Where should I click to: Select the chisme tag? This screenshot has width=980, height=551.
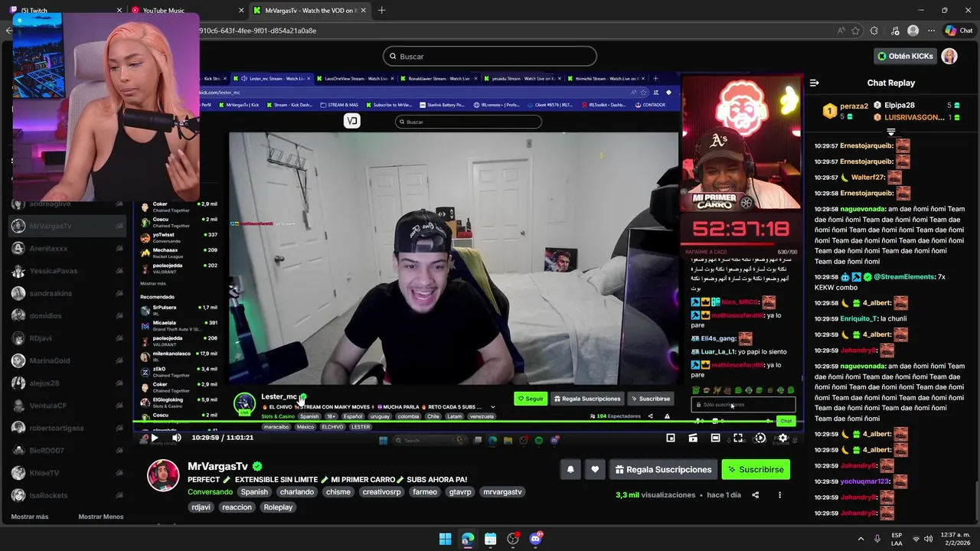point(338,492)
